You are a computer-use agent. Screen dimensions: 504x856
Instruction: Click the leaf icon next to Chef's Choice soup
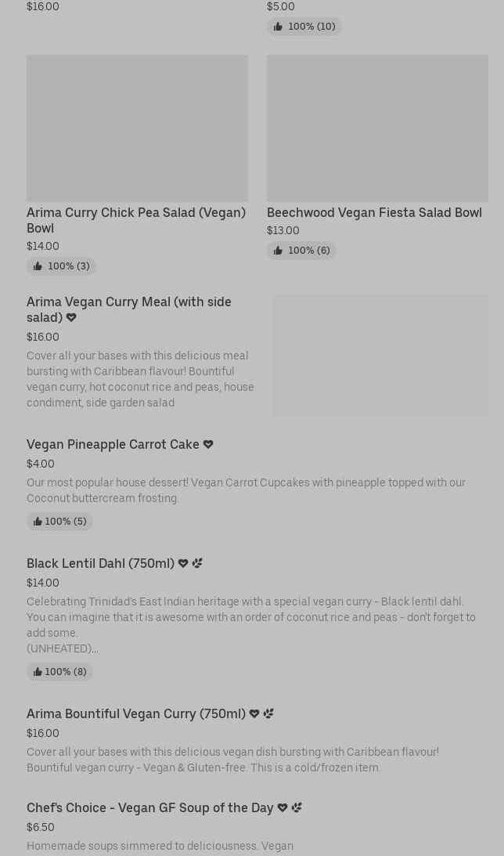(297, 807)
